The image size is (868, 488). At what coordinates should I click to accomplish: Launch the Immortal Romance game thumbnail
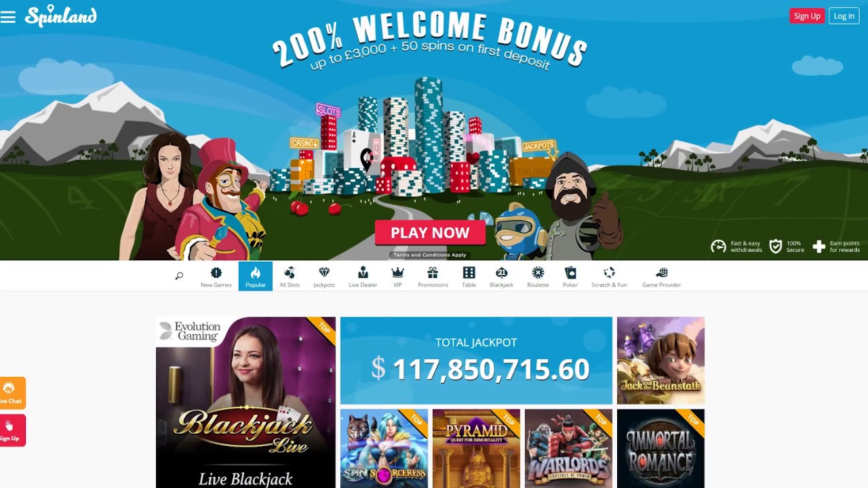pyautogui.click(x=660, y=448)
